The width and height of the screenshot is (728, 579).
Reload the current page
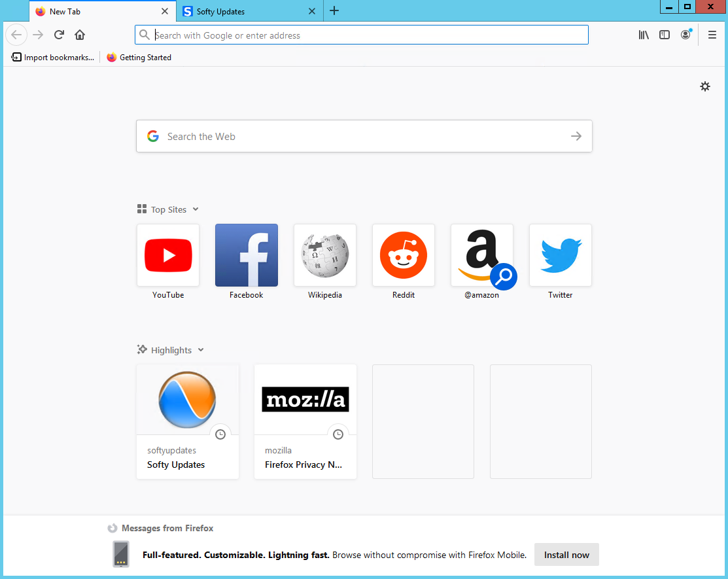[x=59, y=35]
